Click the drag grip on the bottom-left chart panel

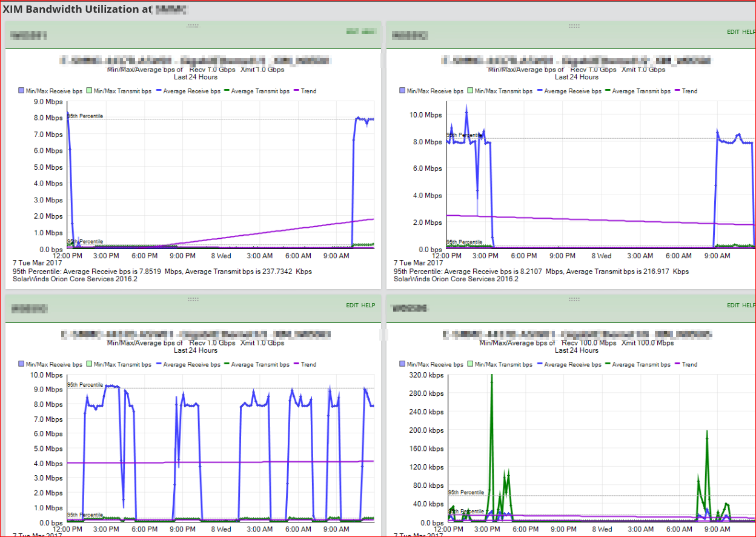pyautogui.click(x=193, y=299)
